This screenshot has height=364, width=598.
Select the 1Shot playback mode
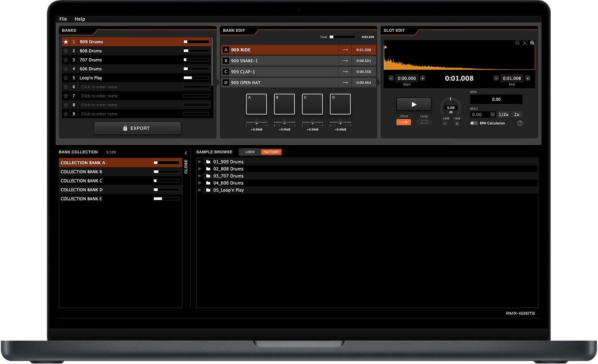coord(404,122)
